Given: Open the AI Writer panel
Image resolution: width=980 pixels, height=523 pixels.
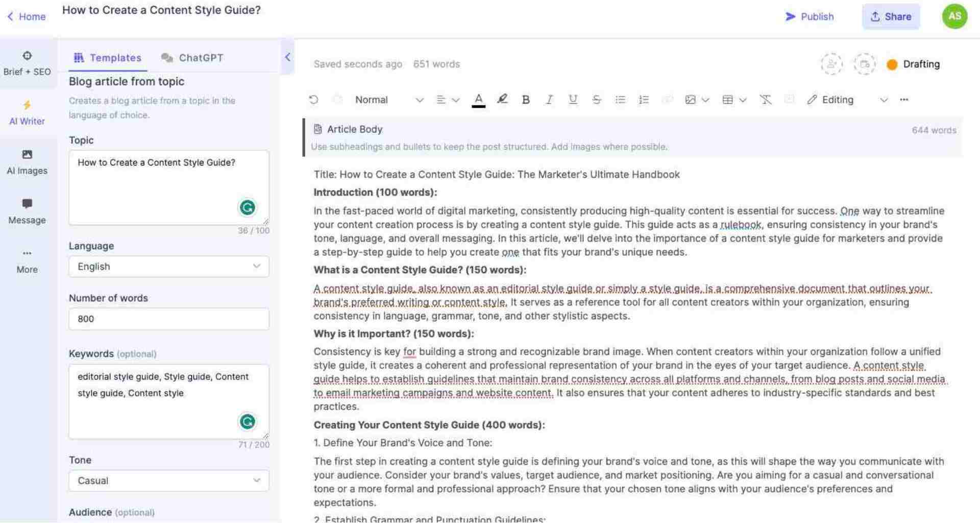Looking at the screenshot, I should pyautogui.click(x=27, y=112).
